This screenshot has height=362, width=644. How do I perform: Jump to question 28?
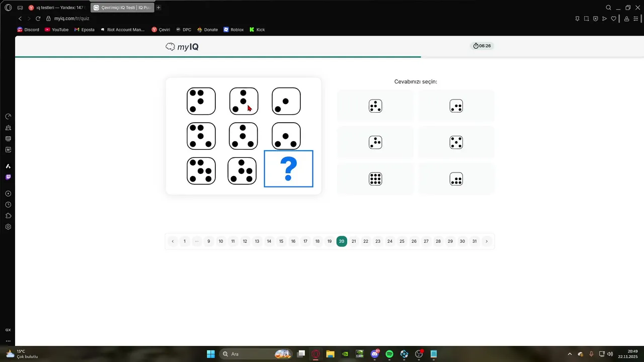pos(438,241)
